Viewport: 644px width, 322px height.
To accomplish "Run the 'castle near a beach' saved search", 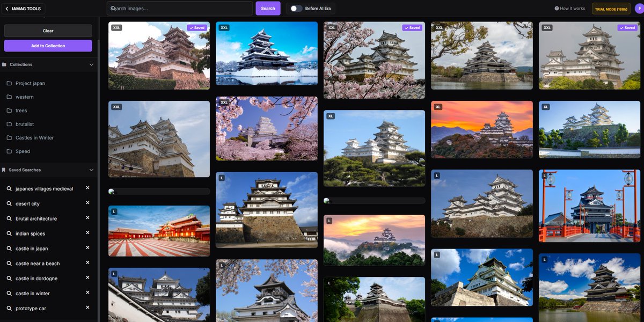I will [38, 264].
